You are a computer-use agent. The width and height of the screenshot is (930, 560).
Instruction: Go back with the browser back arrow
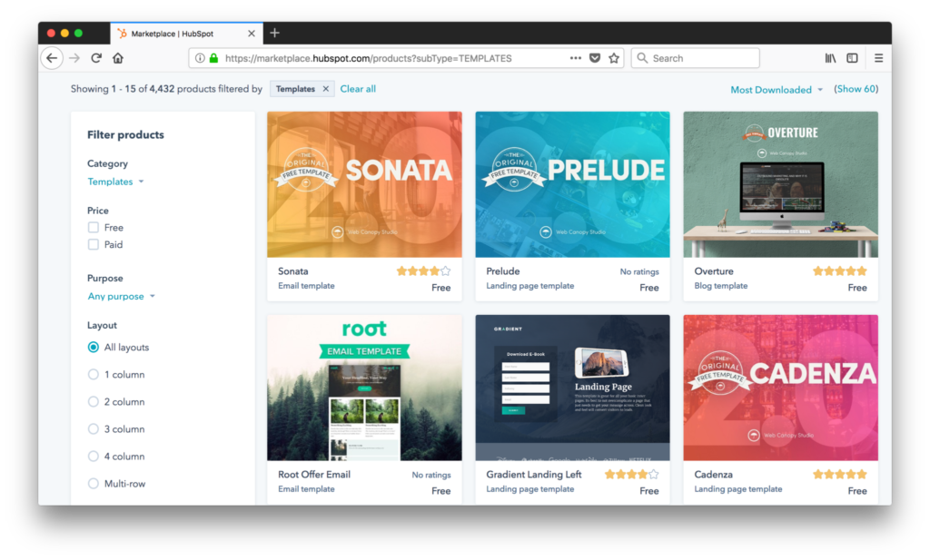point(52,58)
